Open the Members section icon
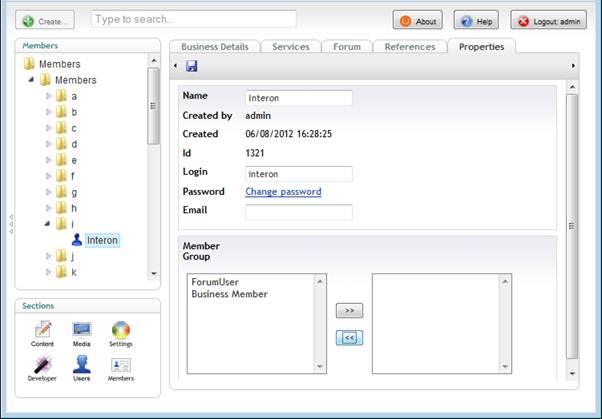Screen dimensions: 602x419 [120, 368]
